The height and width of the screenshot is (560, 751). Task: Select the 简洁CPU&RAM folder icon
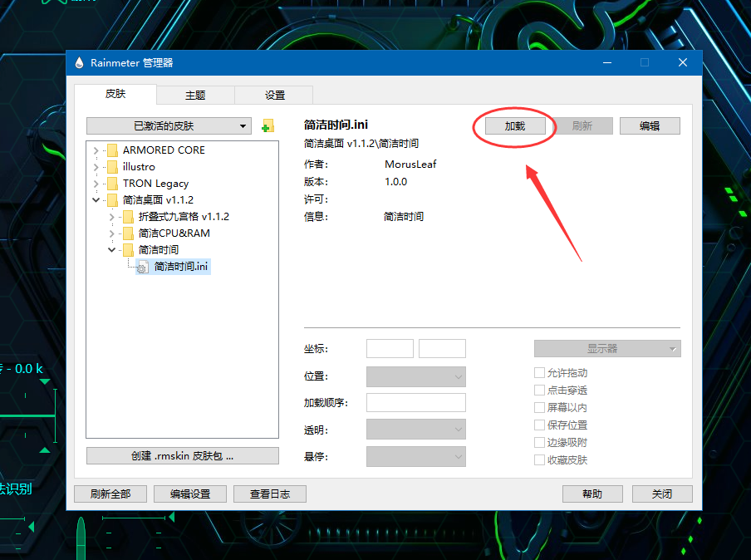(127, 233)
